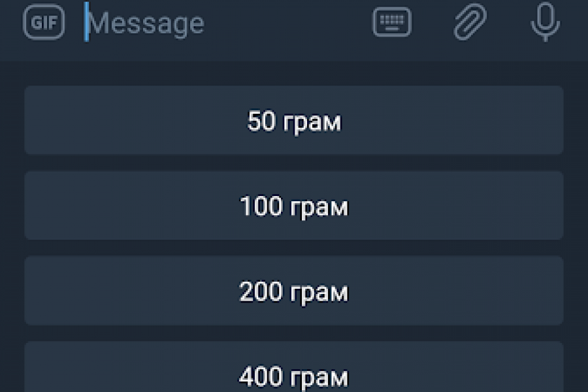
Task: Click the bot keyboard icon
Action: click(392, 23)
